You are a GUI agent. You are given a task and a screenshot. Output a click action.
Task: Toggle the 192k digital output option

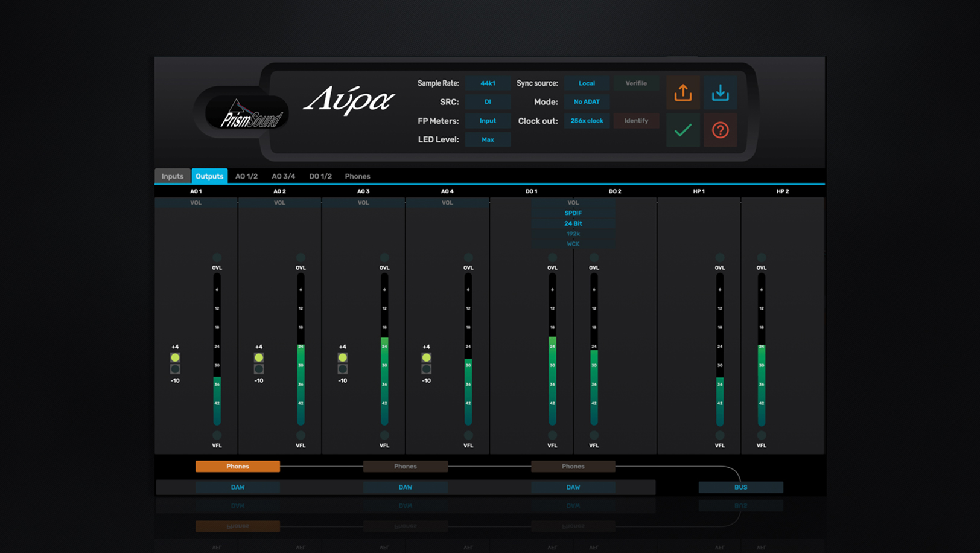click(573, 234)
